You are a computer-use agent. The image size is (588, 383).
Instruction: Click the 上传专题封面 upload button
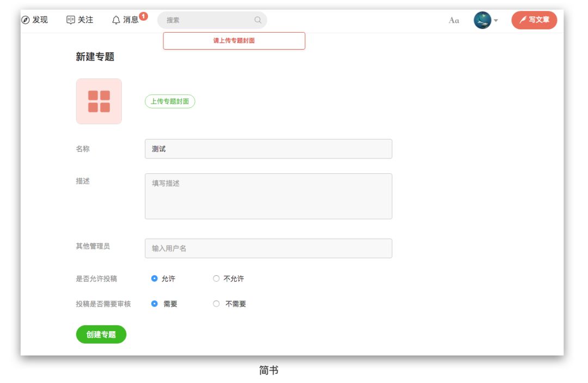click(170, 101)
